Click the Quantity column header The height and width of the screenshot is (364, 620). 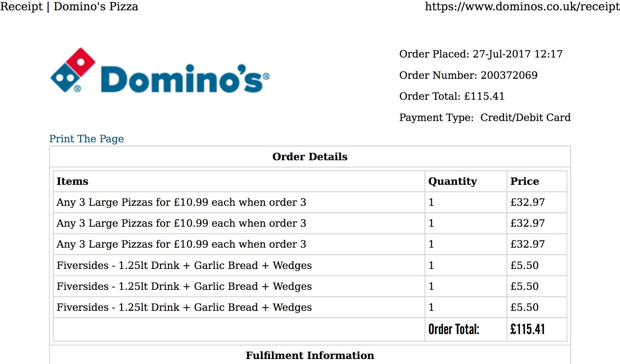453,181
